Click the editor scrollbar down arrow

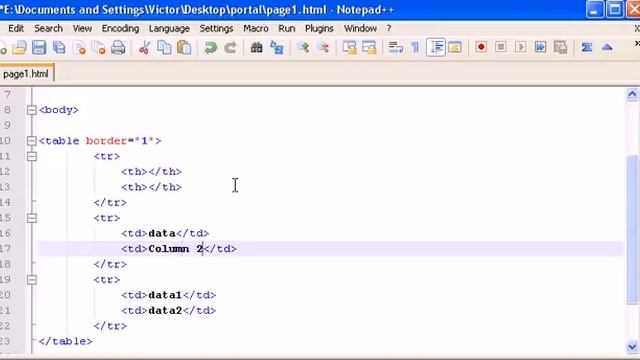(632, 347)
